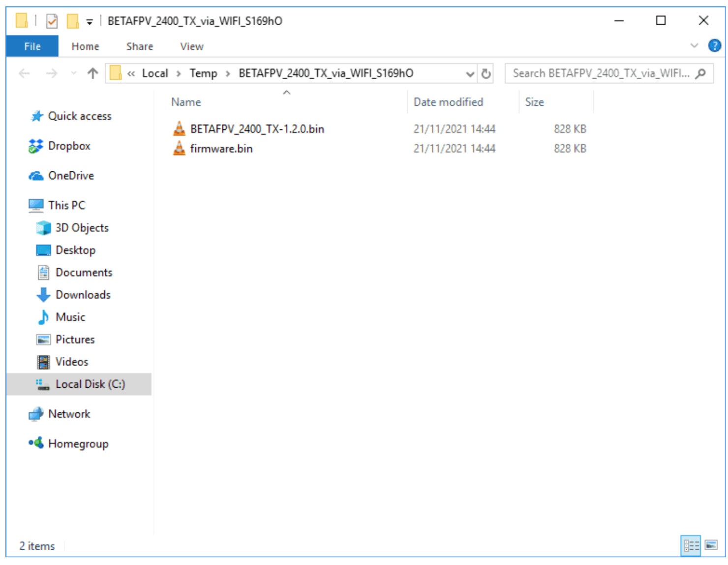Viewport: 728px width, 565px height.
Task: Click the search magnifier icon
Action: coord(701,74)
